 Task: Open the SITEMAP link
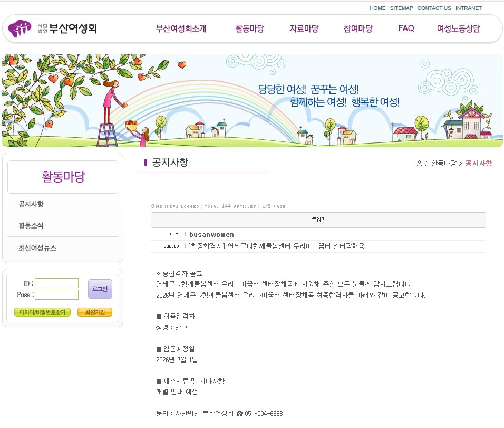(401, 8)
